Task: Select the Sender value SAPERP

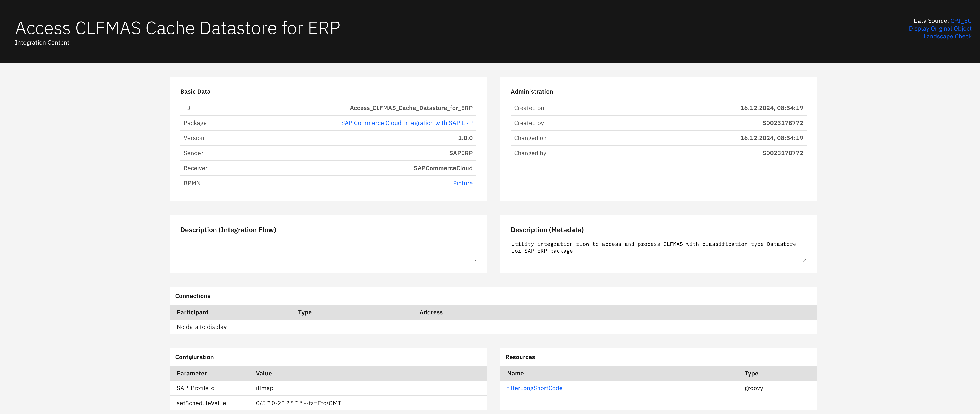Action: point(461,153)
